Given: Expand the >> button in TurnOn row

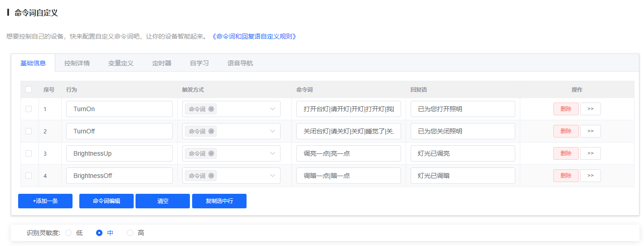Looking at the screenshot, I should (x=591, y=109).
